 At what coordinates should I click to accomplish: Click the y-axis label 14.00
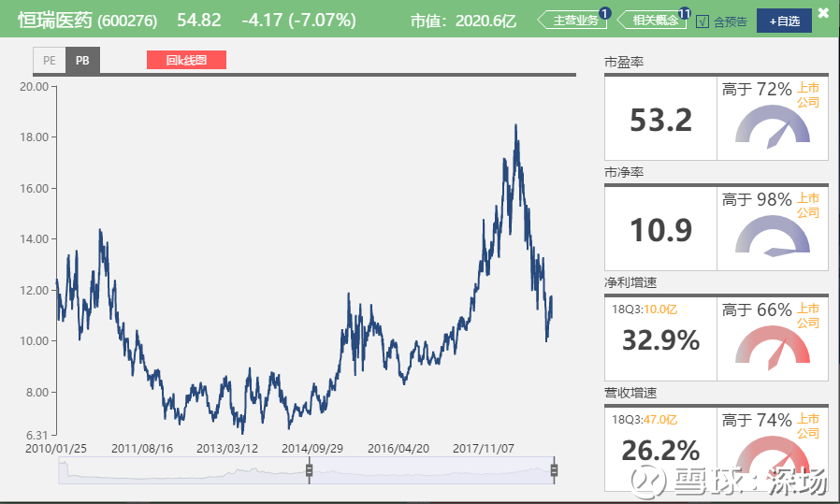(x=35, y=238)
